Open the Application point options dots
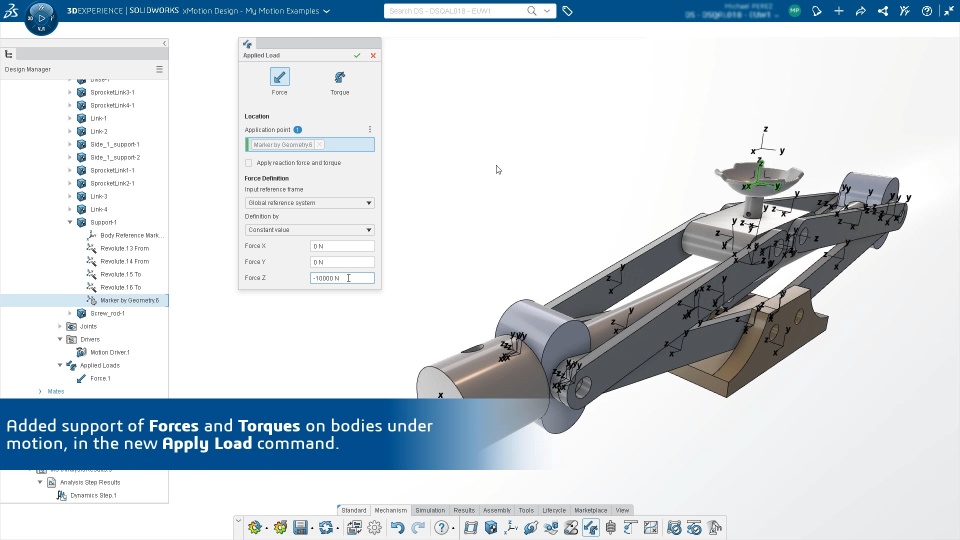This screenshot has width=960, height=540. coord(370,129)
